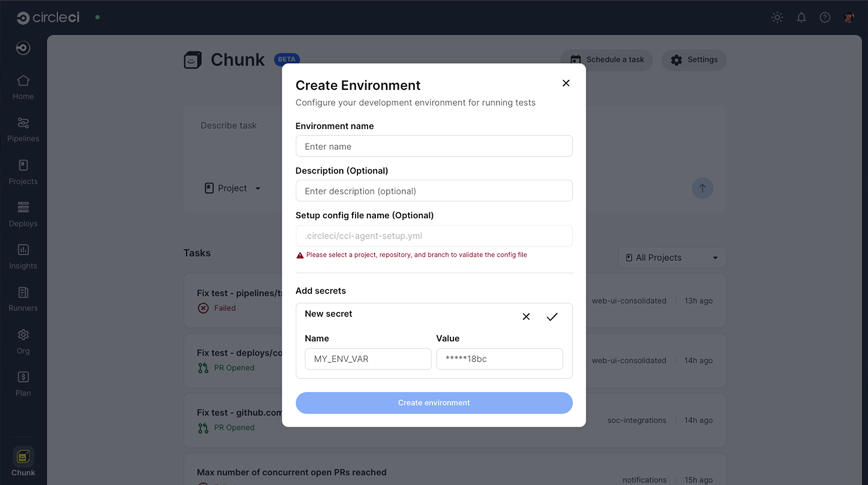Discard the new secret using the X
This screenshot has height=485, width=868.
[526, 316]
